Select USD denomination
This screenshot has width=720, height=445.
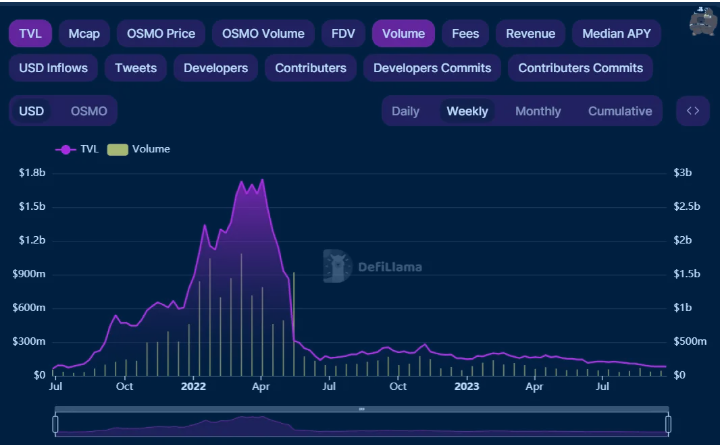point(31,111)
